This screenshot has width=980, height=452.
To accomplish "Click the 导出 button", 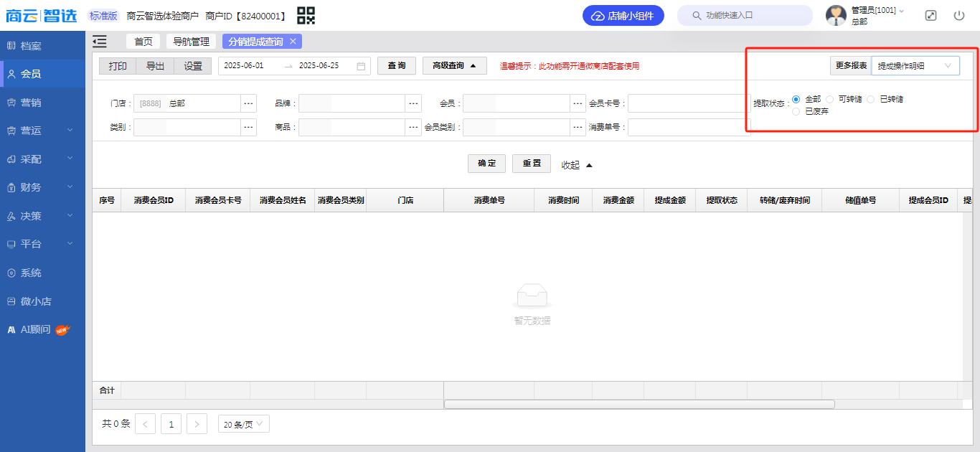I will click(155, 66).
